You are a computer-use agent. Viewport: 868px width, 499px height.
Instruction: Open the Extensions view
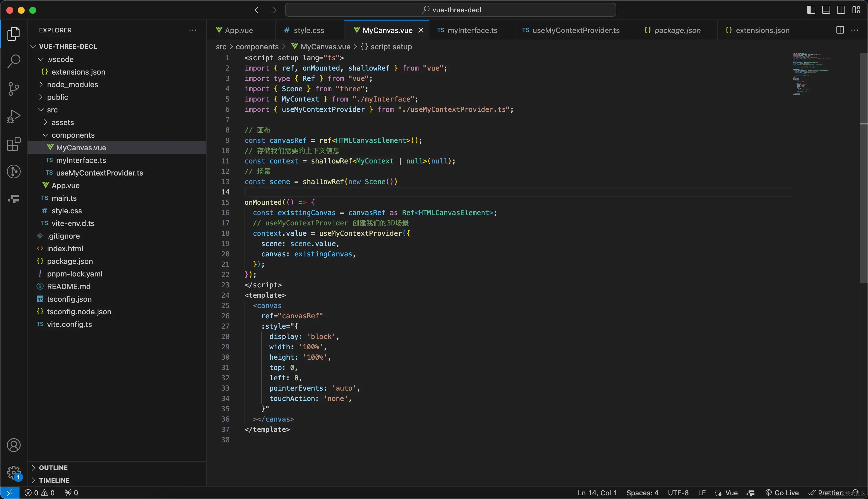point(14,144)
